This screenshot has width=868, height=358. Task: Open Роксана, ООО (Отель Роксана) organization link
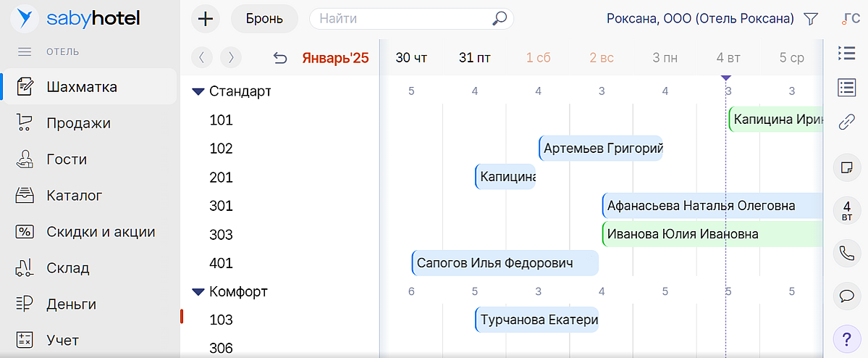[x=700, y=19]
